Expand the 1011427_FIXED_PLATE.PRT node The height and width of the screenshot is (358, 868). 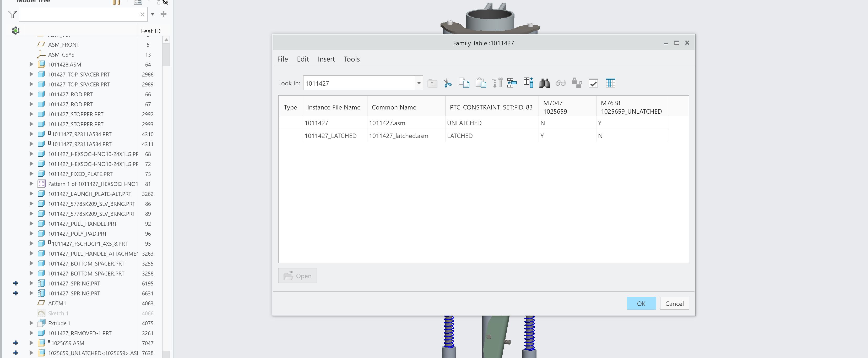tap(31, 174)
